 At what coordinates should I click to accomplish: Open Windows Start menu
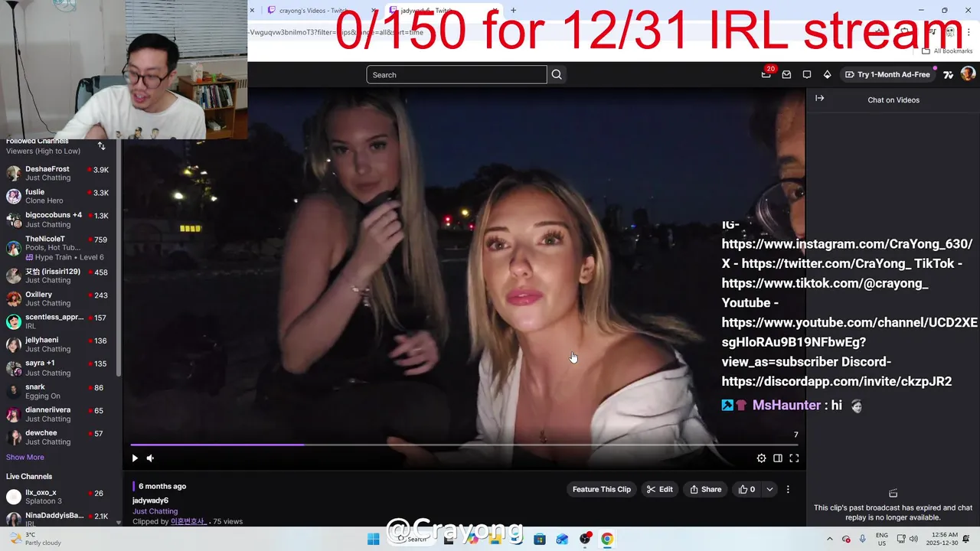(373, 539)
